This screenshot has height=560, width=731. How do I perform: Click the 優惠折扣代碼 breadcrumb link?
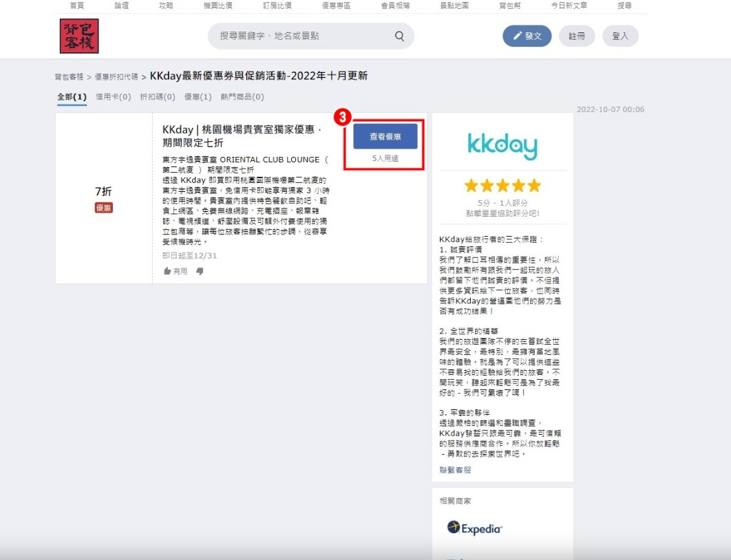pyautogui.click(x=116, y=77)
